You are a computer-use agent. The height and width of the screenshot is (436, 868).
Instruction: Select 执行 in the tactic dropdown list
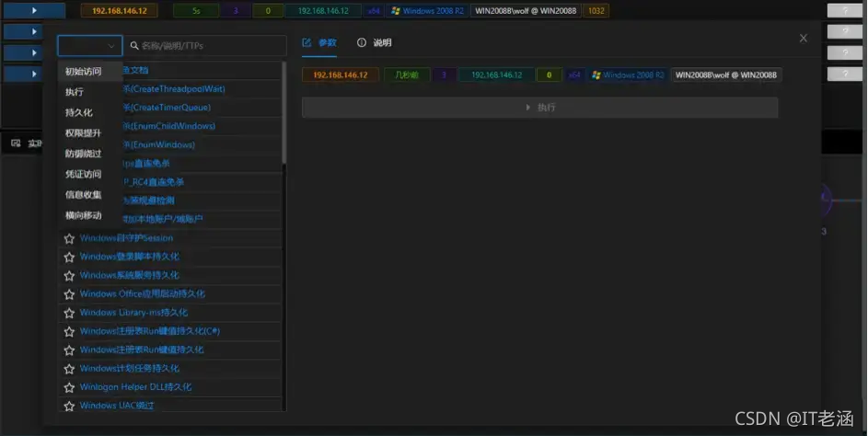[x=91, y=92]
